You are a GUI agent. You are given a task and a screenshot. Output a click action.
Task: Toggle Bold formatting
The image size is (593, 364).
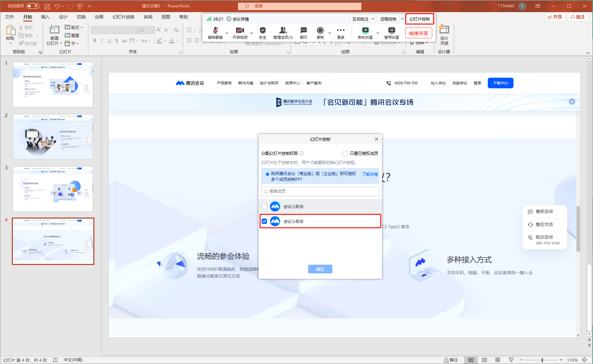[95, 41]
